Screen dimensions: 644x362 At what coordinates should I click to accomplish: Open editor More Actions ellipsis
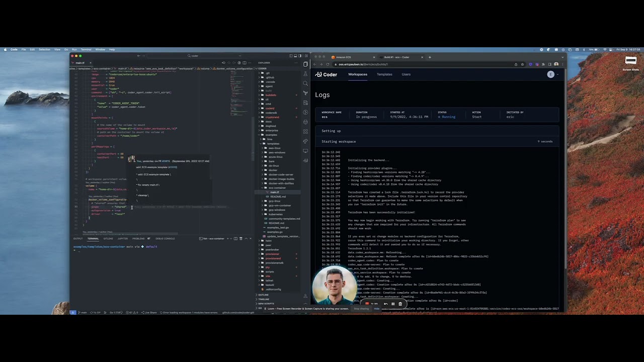tap(250, 63)
